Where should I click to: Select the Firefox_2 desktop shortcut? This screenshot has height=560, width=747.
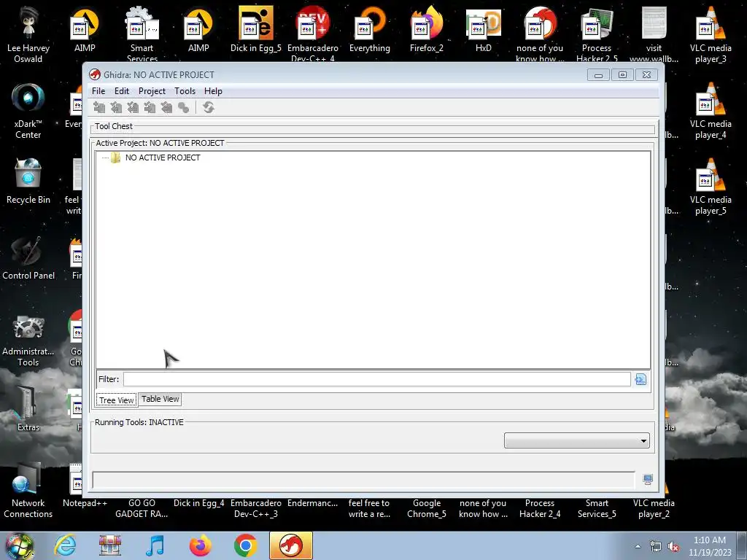426,29
